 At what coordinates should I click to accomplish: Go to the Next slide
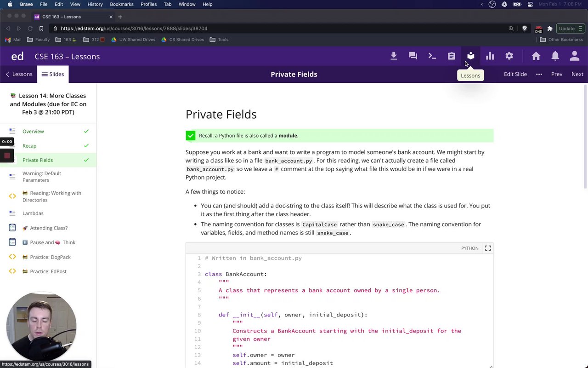577,74
